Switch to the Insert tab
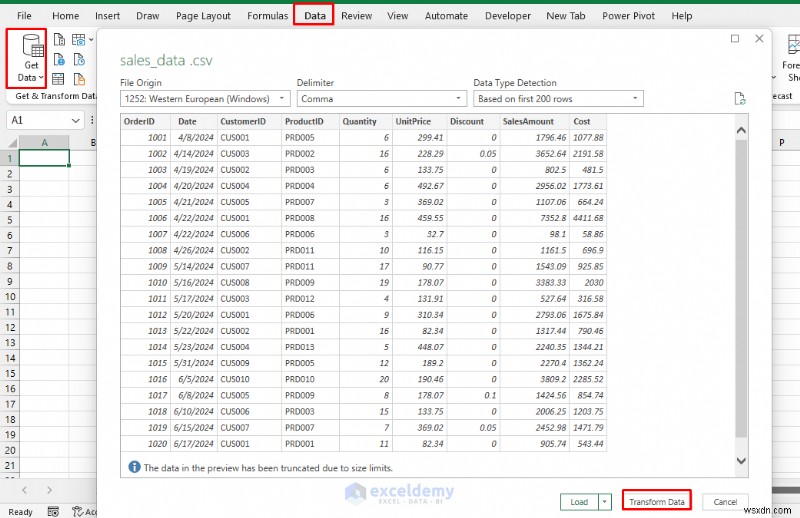The height and width of the screenshot is (518, 800). 107,16
